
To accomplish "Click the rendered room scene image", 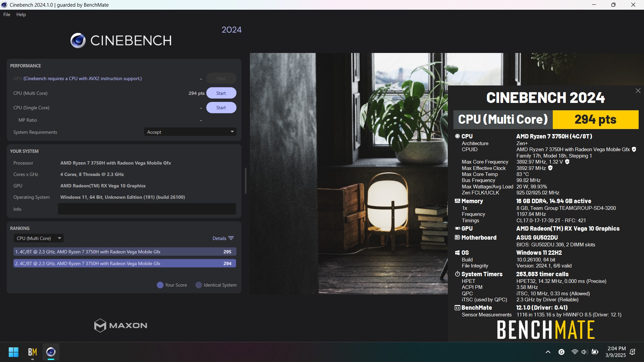I will pyautogui.click(x=349, y=173).
